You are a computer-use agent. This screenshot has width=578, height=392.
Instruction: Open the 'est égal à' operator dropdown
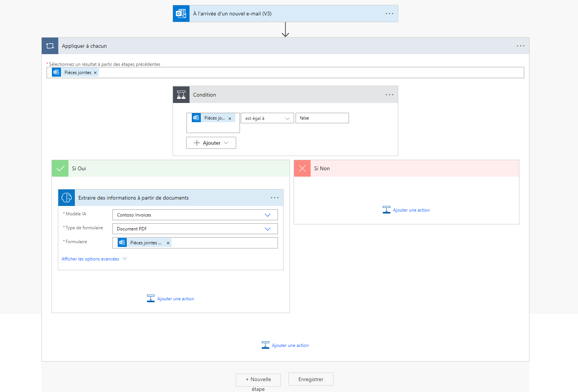(267, 118)
